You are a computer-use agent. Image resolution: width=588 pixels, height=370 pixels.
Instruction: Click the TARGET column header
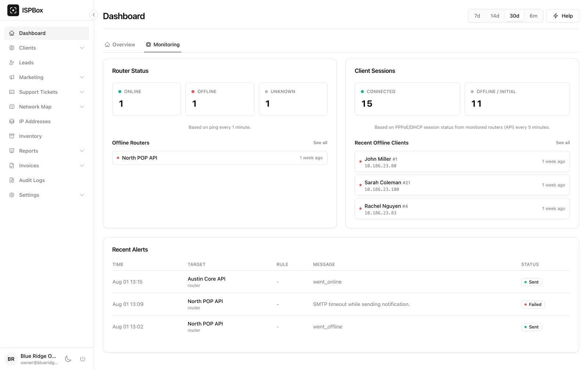coord(196,264)
